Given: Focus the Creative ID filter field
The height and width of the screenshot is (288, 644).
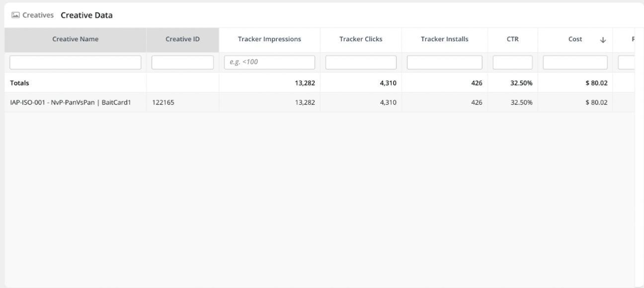Looking at the screenshot, I should (182, 63).
